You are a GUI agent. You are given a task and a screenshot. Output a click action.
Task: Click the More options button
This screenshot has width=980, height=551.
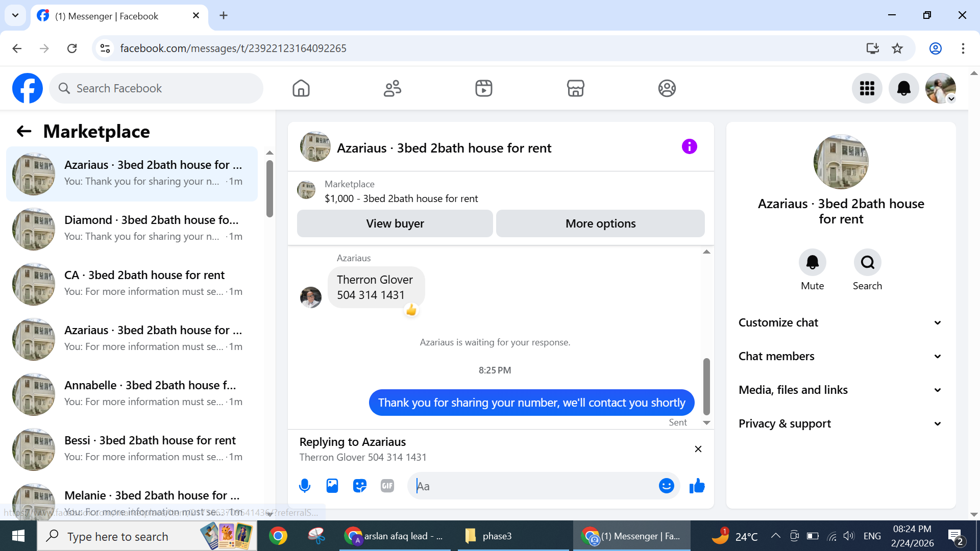[x=600, y=223]
